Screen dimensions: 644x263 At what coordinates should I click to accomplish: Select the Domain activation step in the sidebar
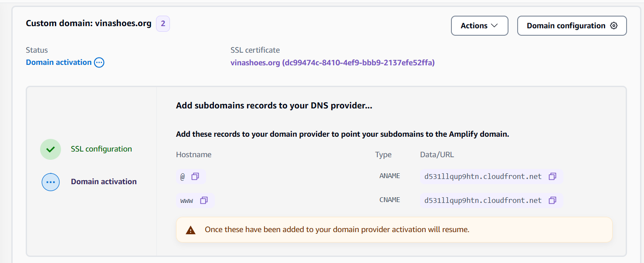104,182
